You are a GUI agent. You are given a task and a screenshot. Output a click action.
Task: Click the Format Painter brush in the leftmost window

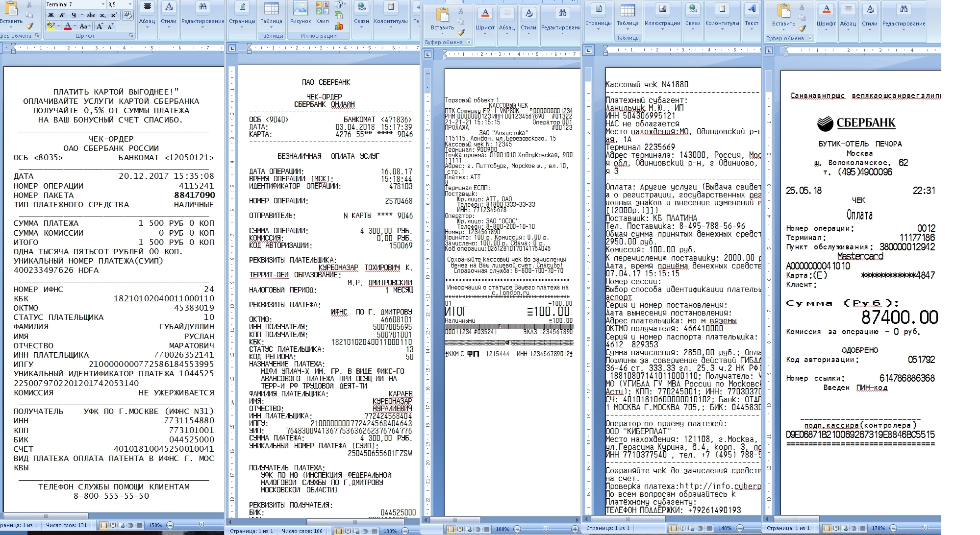coord(29,25)
